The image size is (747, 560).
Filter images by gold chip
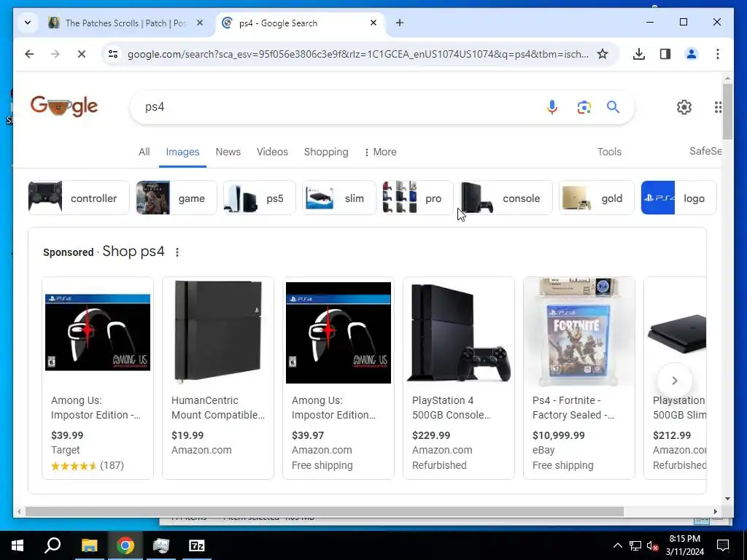click(597, 198)
